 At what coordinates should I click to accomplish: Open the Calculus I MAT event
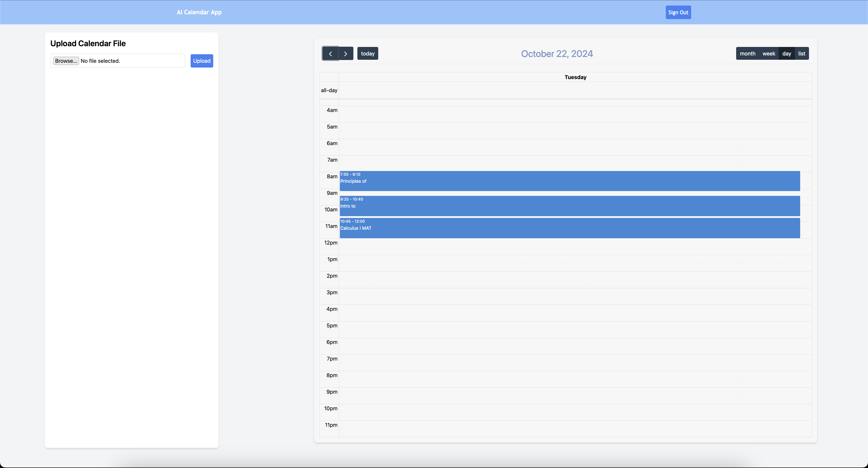[x=569, y=228]
